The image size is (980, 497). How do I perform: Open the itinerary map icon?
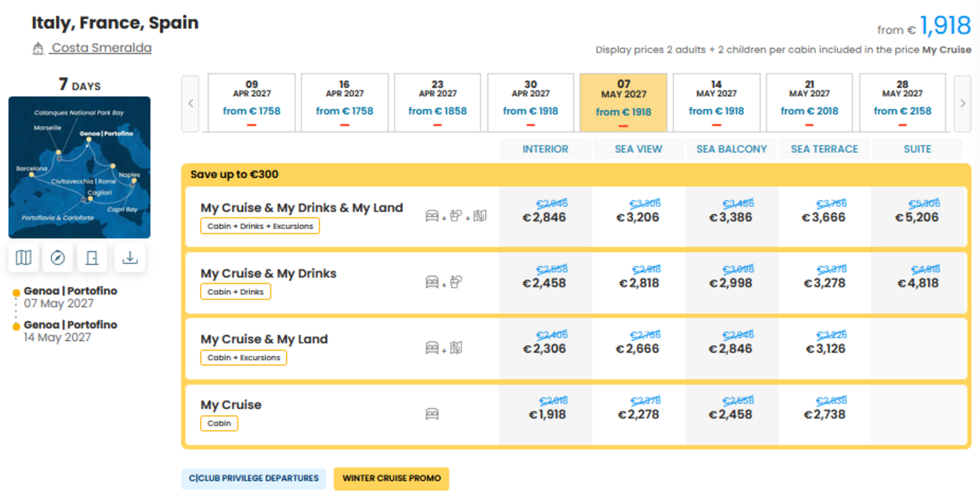[x=24, y=258]
